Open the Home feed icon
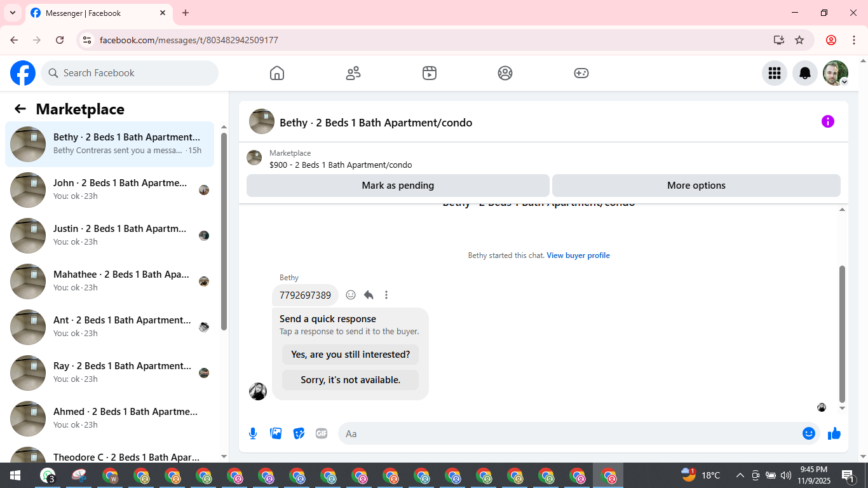 click(277, 73)
